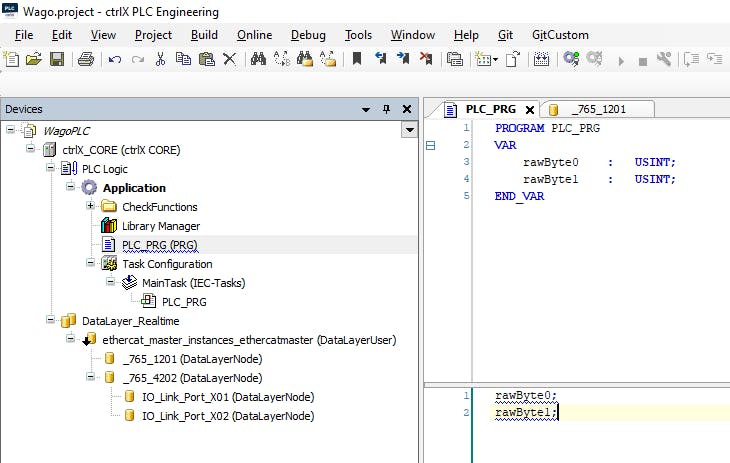730x463 pixels.
Task: Go to previous bookmark via toolbar
Action: pyautogui.click(x=380, y=59)
